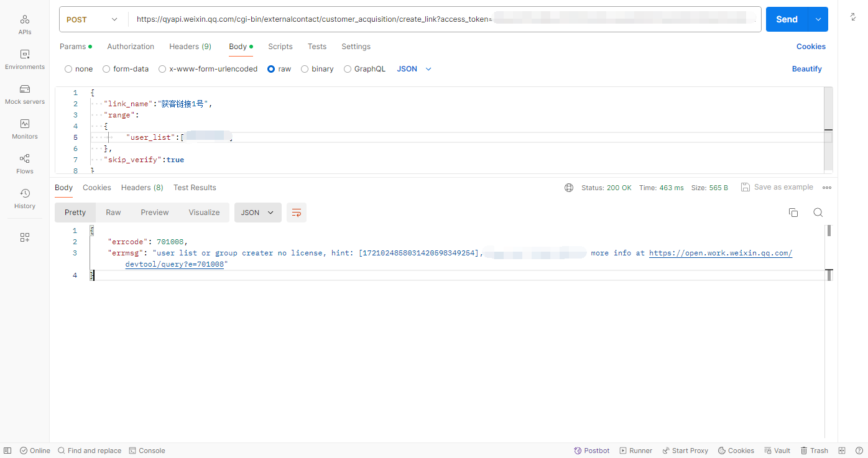Open Cookies from the status bar
Viewport: 868px width, 458px height.
(x=736, y=451)
